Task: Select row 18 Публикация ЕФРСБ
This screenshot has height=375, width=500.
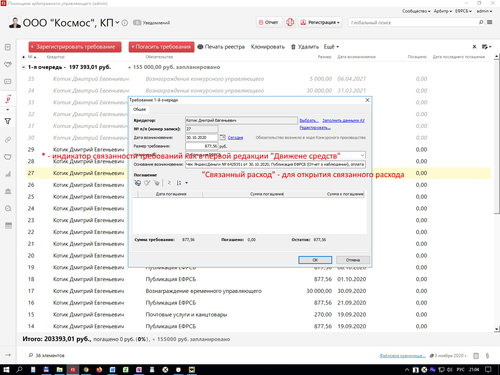Action: (258, 279)
